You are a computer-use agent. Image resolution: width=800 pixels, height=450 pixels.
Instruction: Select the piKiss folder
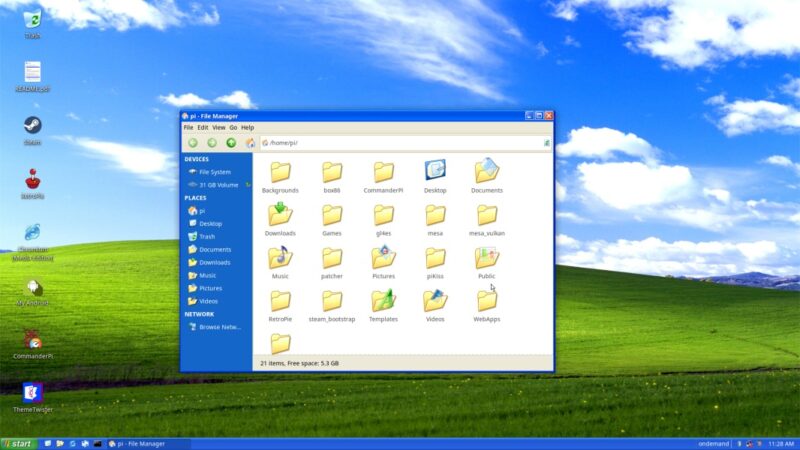coord(435,263)
